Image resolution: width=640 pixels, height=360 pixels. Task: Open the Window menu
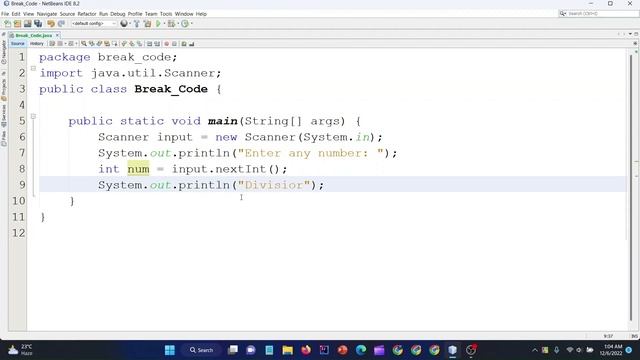[184, 14]
